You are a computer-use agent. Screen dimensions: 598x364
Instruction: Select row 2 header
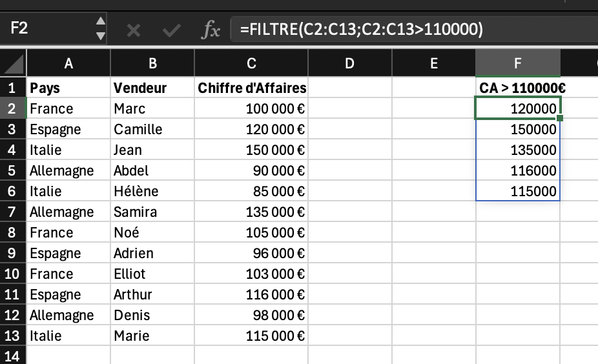(12, 108)
